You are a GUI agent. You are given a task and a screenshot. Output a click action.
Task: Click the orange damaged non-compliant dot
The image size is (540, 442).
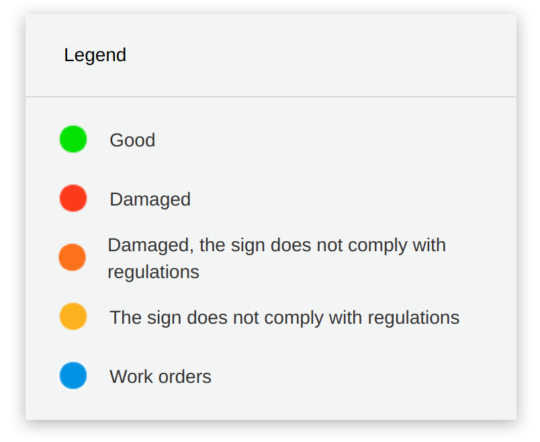point(72,257)
